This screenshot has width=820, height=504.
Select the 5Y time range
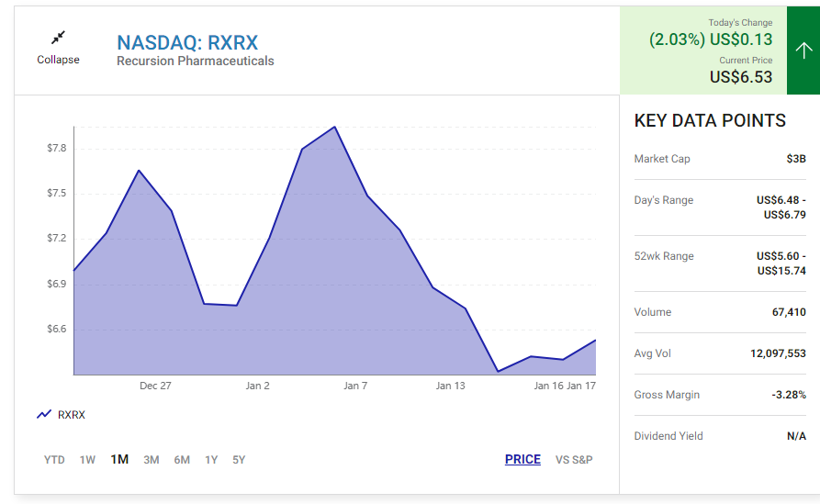[239, 460]
